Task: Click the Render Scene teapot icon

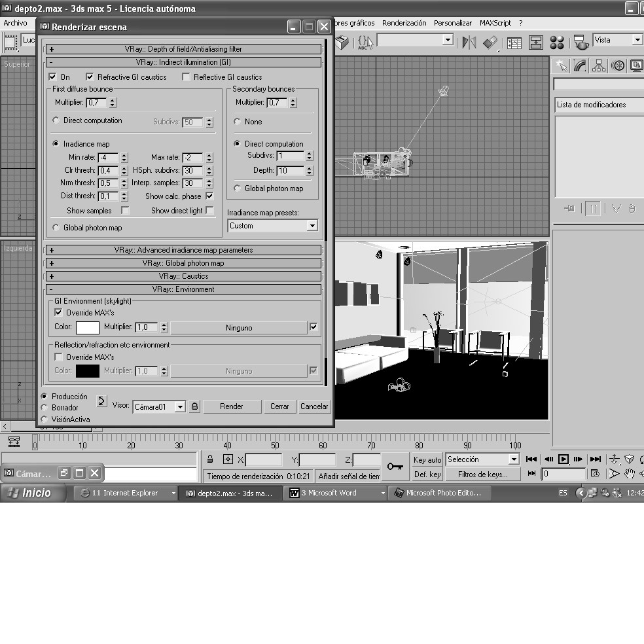Action: (x=581, y=43)
